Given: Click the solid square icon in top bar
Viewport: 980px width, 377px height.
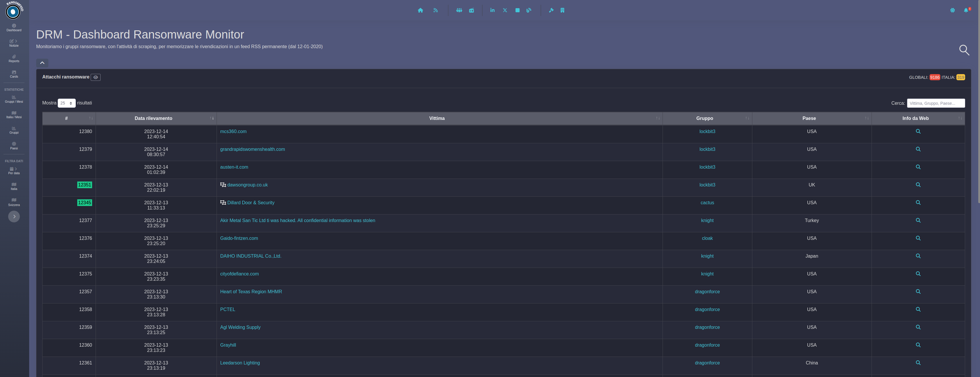Looking at the screenshot, I should (x=517, y=10).
